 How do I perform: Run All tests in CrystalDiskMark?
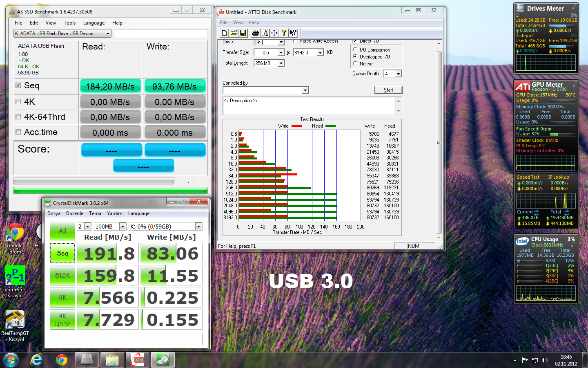[x=62, y=231]
